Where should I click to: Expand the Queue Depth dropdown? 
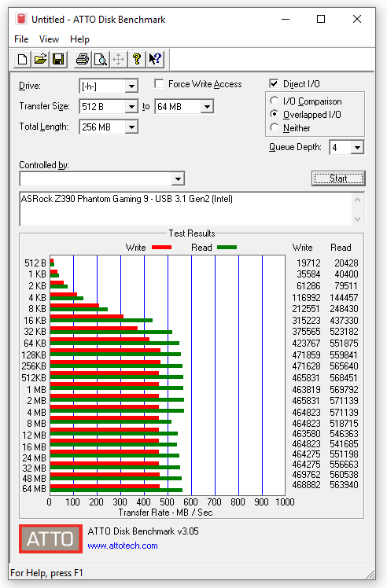[357, 147]
